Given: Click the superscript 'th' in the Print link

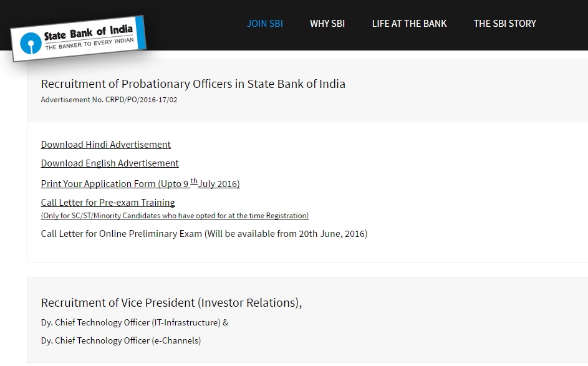Looking at the screenshot, I should [194, 181].
